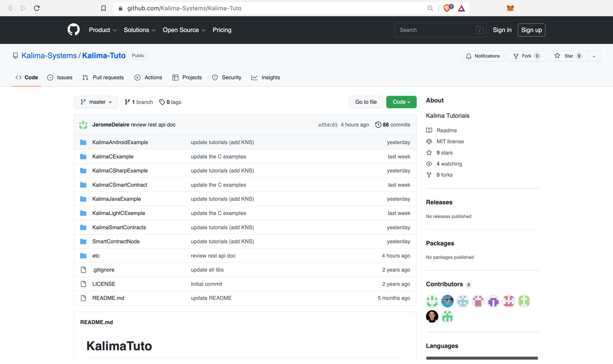Open the green Code dropdown

pyautogui.click(x=401, y=102)
